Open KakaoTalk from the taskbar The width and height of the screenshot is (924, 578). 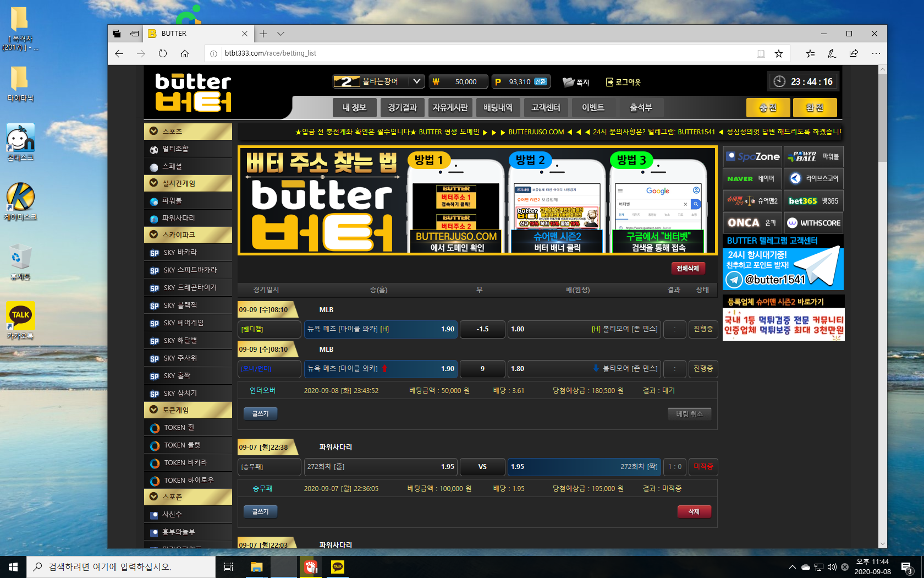point(337,566)
